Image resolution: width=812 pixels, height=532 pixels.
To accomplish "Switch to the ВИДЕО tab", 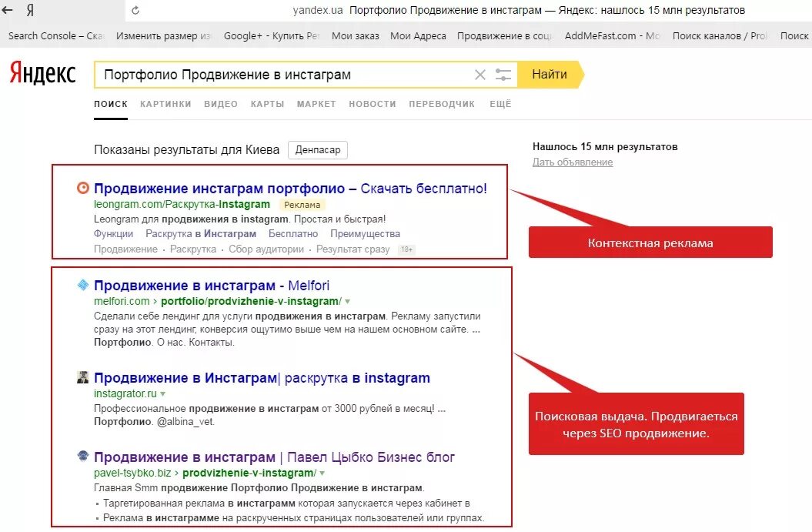I will coord(221,104).
